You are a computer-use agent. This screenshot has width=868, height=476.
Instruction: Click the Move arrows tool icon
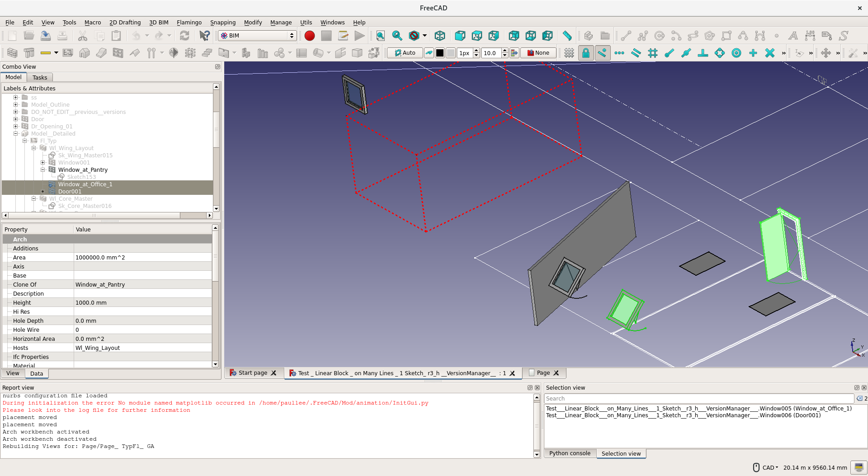coord(826,53)
